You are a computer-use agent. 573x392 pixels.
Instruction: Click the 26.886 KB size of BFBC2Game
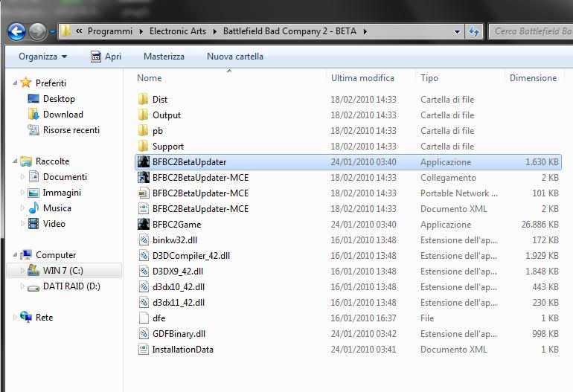click(x=540, y=225)
